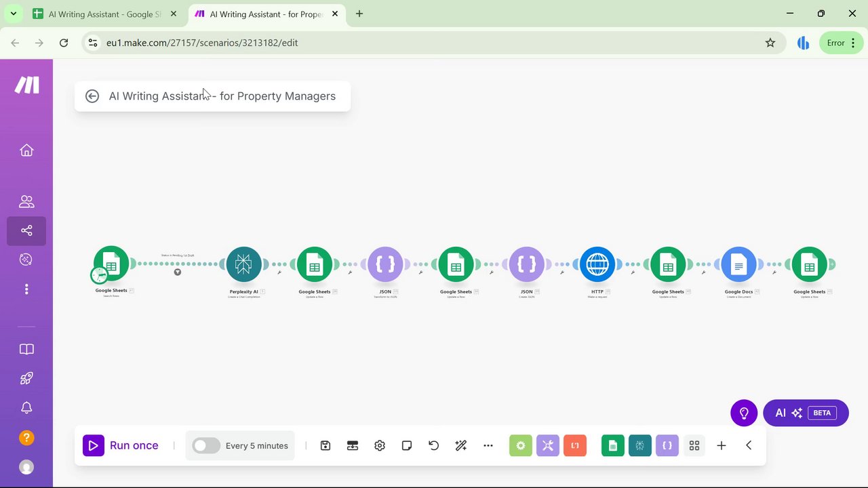
Task: Open the all apps grid icon
Action: tap(694, 445)
